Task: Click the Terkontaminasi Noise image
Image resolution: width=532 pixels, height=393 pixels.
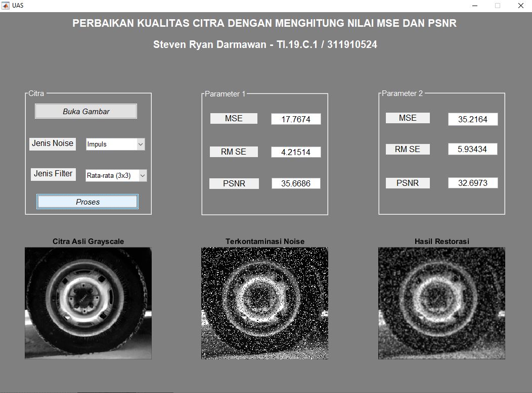Action: [264, 303]
